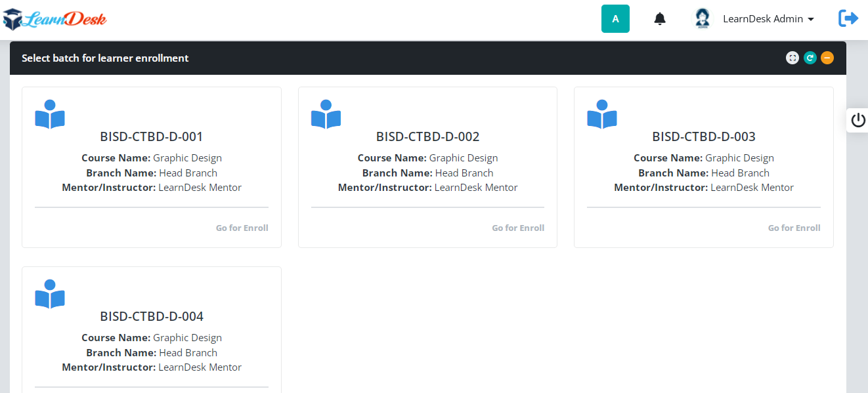Screen dimensions: 868x393
Task: Click Branch Name in BISD-CTBD-D-001 card
Action: (152, 173)
